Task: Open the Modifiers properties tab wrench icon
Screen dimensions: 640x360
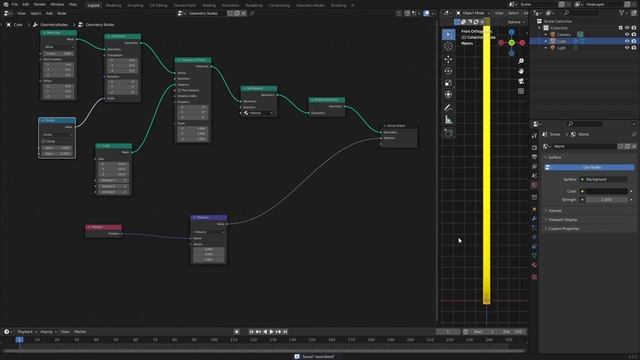Action: point(534,219)
